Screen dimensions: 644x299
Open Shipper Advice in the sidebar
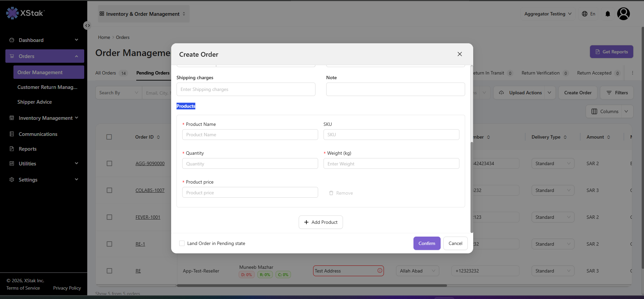[x=35, y=102]
